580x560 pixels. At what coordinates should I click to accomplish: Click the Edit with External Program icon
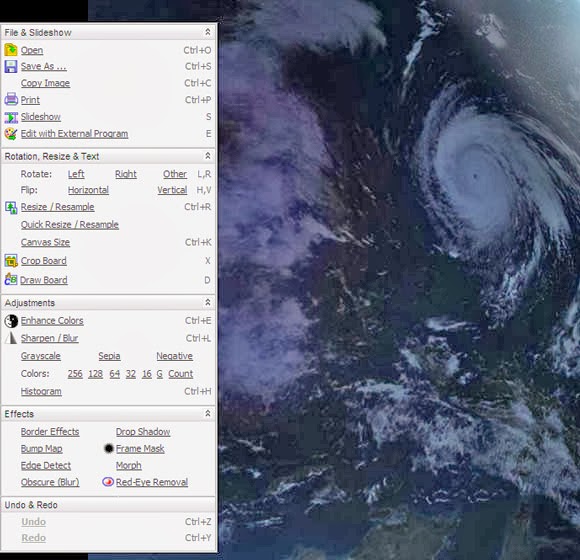(x=11, y=134)
